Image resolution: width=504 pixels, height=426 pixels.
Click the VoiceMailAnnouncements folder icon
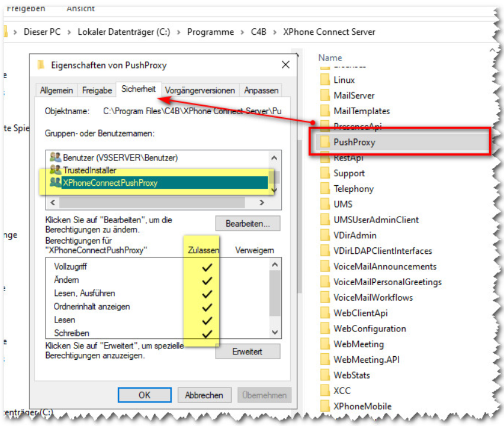(x=325, y=266)
